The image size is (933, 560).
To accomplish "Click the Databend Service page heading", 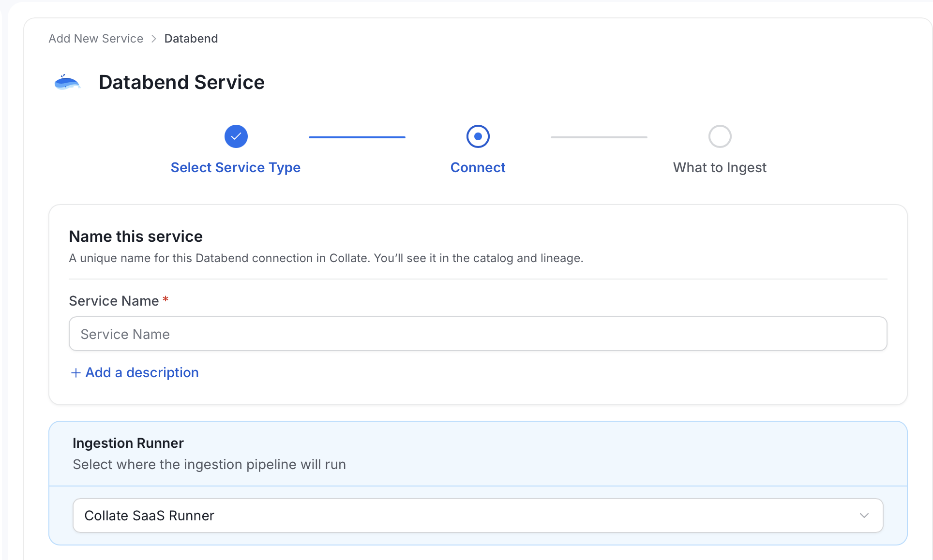I will pyautogui.click(x=181, y=82).
